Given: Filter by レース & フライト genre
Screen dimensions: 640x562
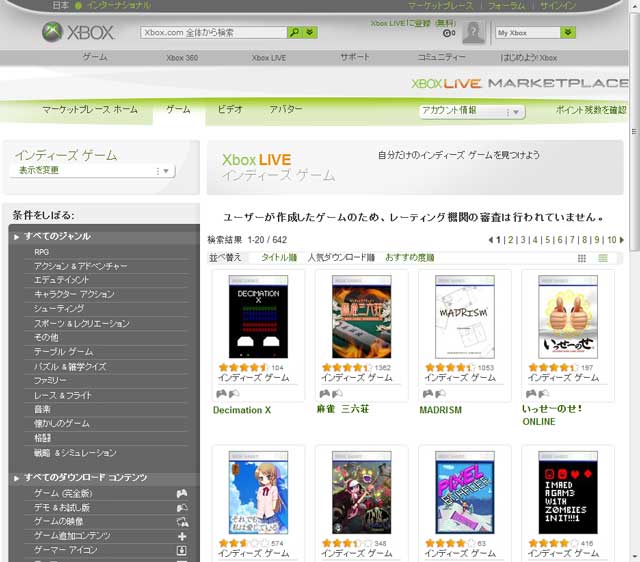Looking at the screenshot, I should coord(63,395).
